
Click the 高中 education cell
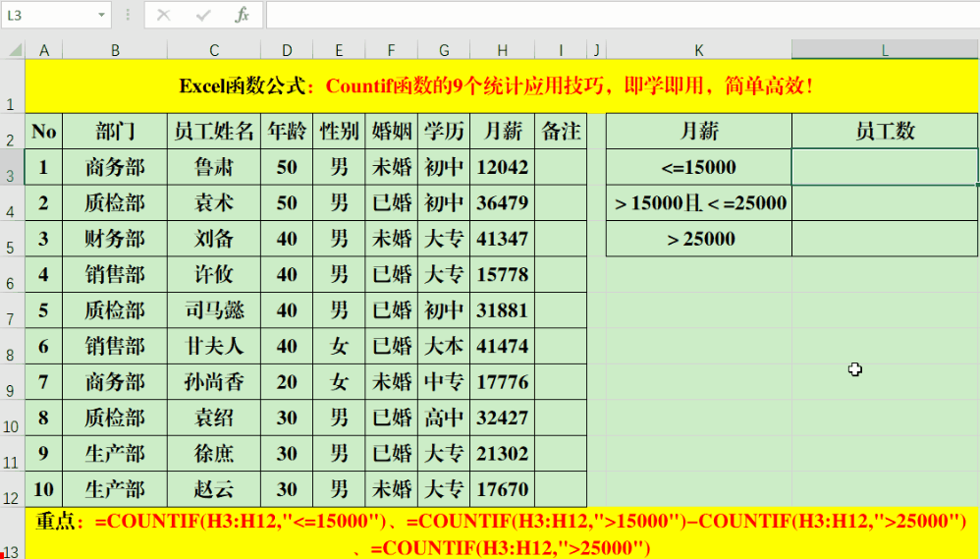pyautogui.click(x=444, y=418)
